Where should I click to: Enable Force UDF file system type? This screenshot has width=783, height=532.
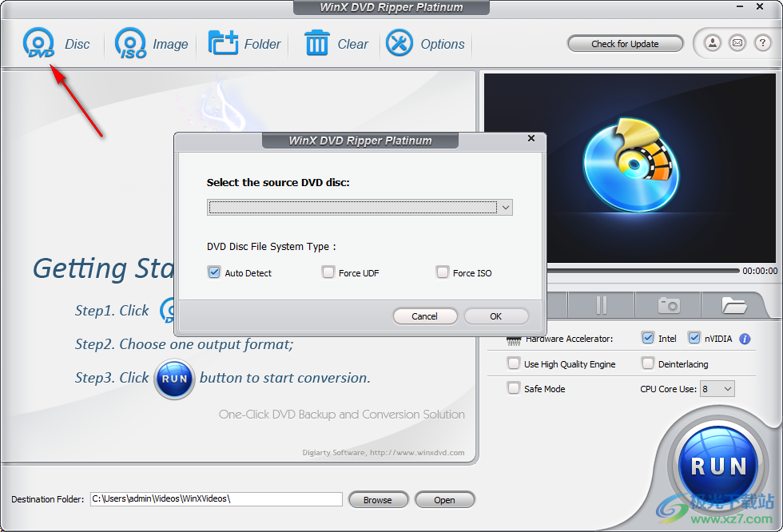click(328, 272)
